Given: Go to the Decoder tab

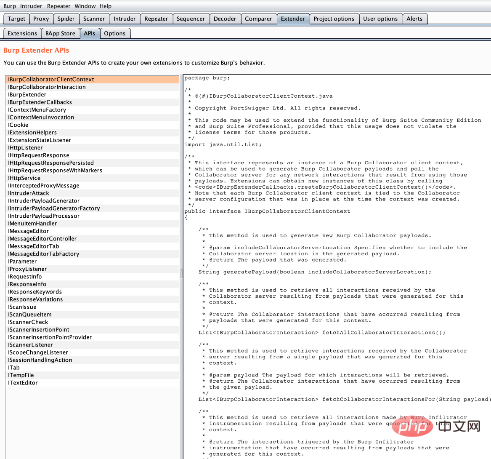Looking at the screenshot, I should tap(224, 19).
